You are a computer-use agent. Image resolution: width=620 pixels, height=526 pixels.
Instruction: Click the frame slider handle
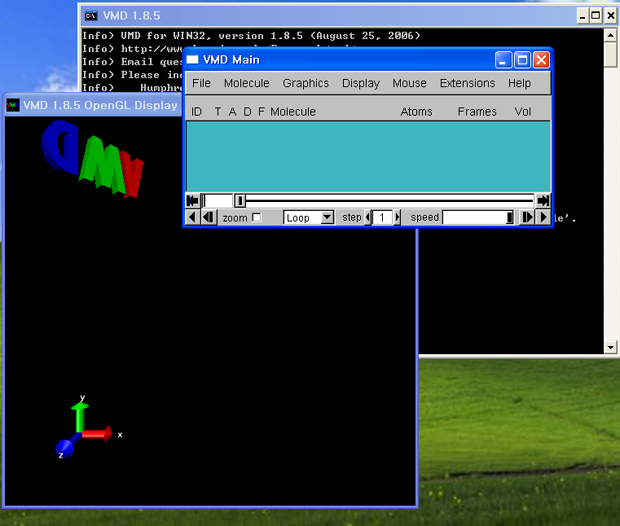(240, 201)
